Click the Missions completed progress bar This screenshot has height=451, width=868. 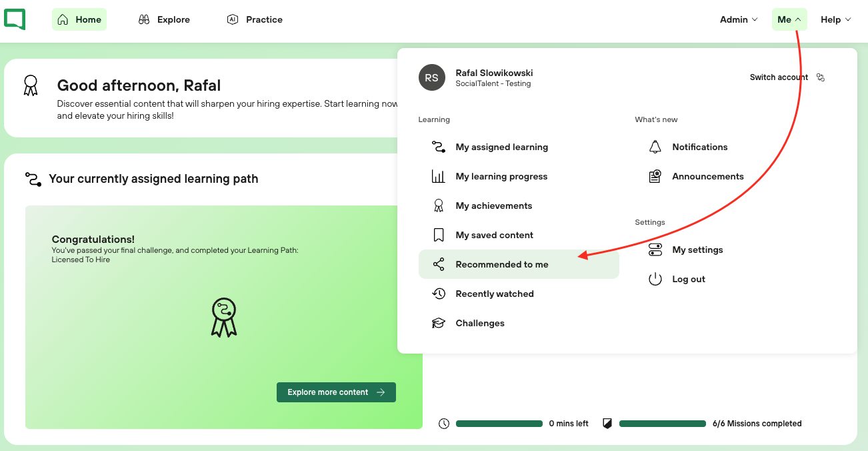point(662,424)
